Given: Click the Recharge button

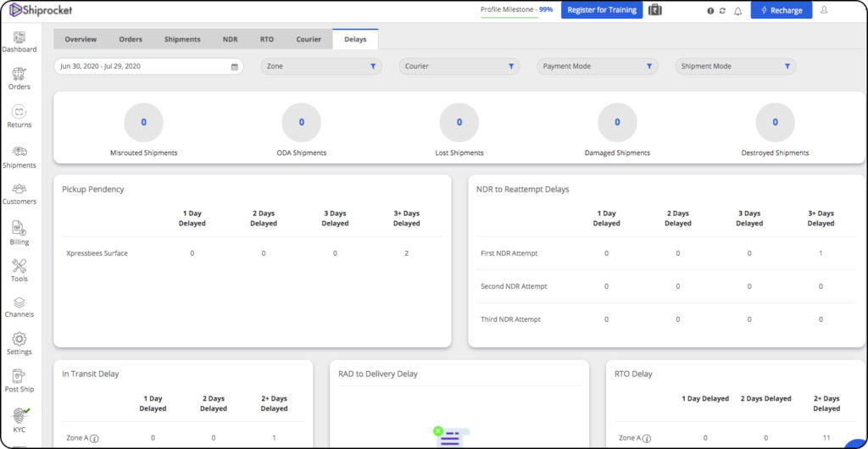Looking at the screenshot, I should pyautogui.click(x=781, y=10).
